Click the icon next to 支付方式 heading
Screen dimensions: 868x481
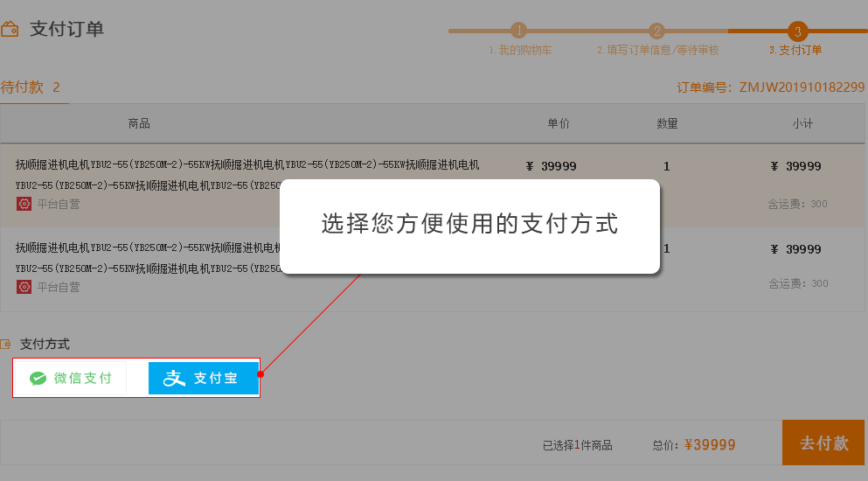(x=7, y=345)
